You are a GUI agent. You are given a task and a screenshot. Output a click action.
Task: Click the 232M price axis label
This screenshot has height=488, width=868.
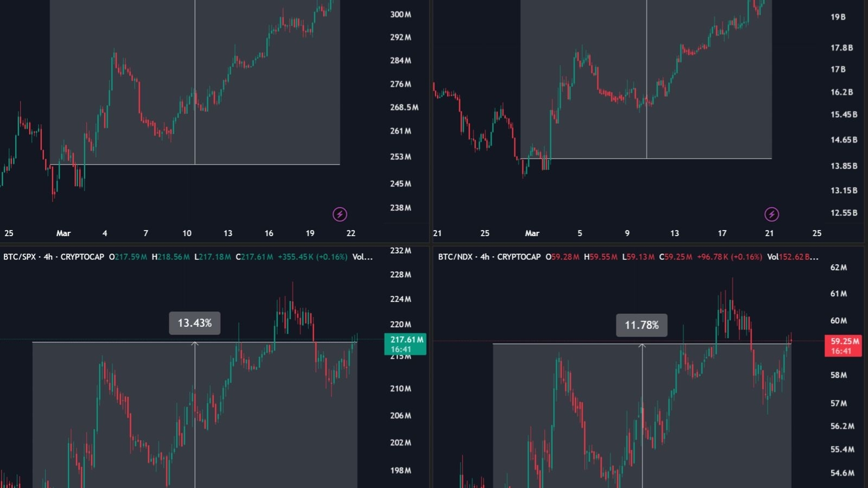(x=400, y=251)
